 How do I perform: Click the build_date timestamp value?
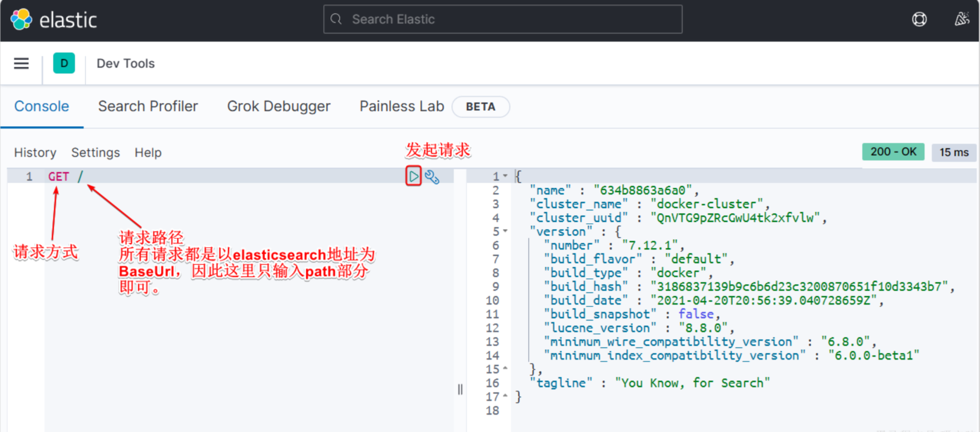(x=764, y=301)
